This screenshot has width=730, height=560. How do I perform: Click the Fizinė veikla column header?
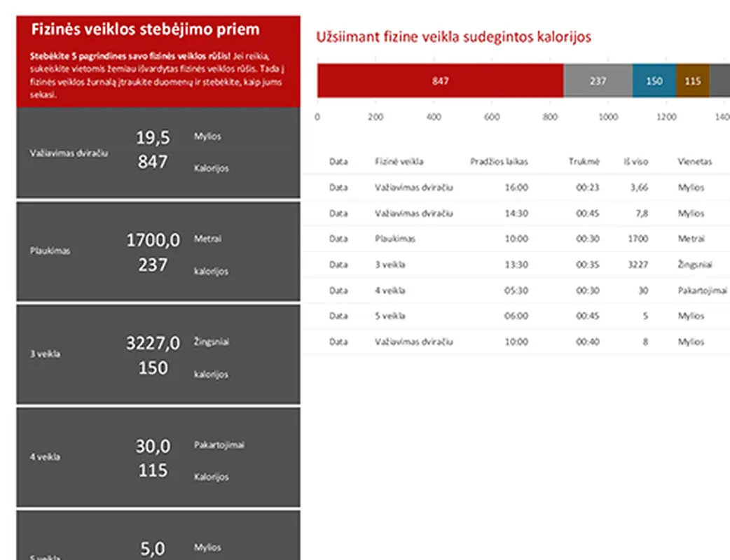coord(399,162)
